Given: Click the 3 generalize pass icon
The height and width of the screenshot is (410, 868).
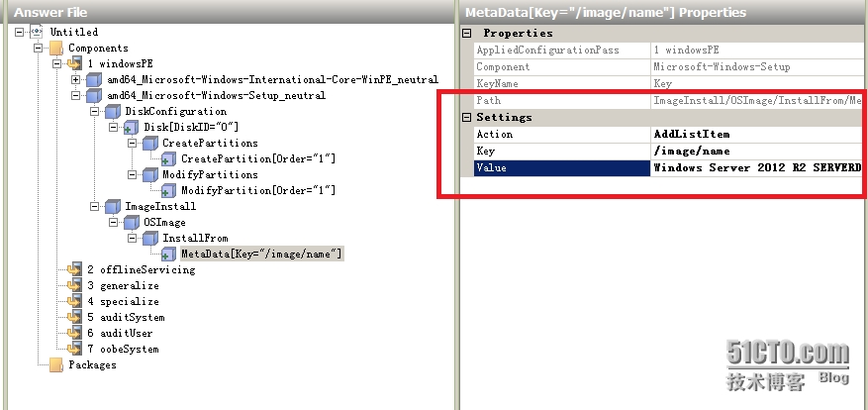Looking at the screenshot, I should point(75,286).
